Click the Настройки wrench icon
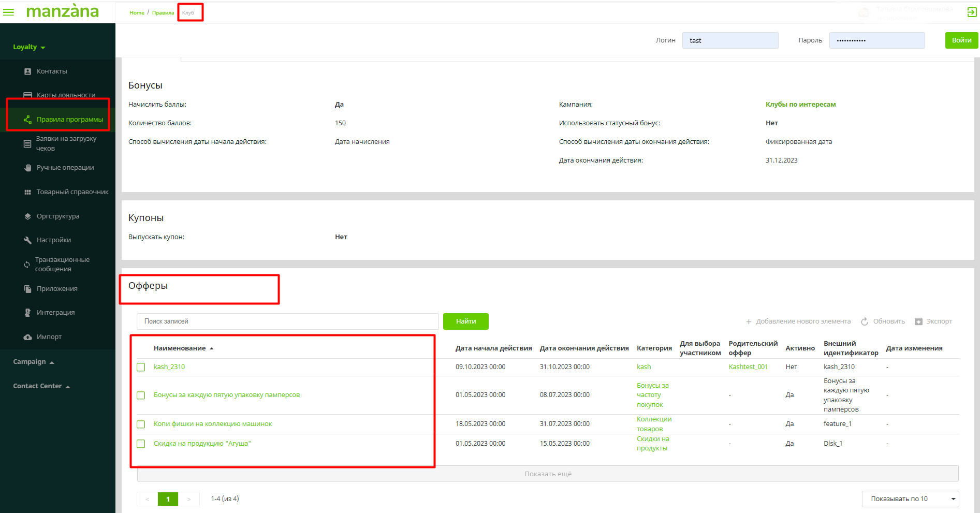 click(28, 240)
